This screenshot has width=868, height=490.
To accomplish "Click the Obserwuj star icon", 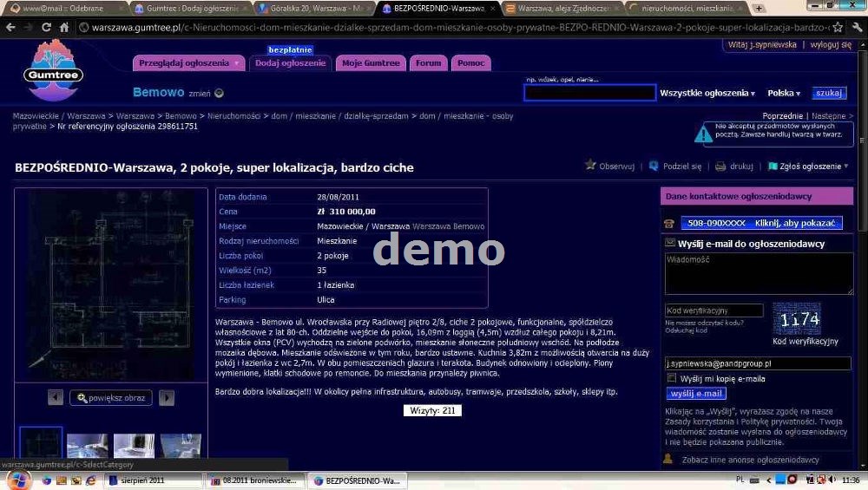I will [x=590, y=166].
